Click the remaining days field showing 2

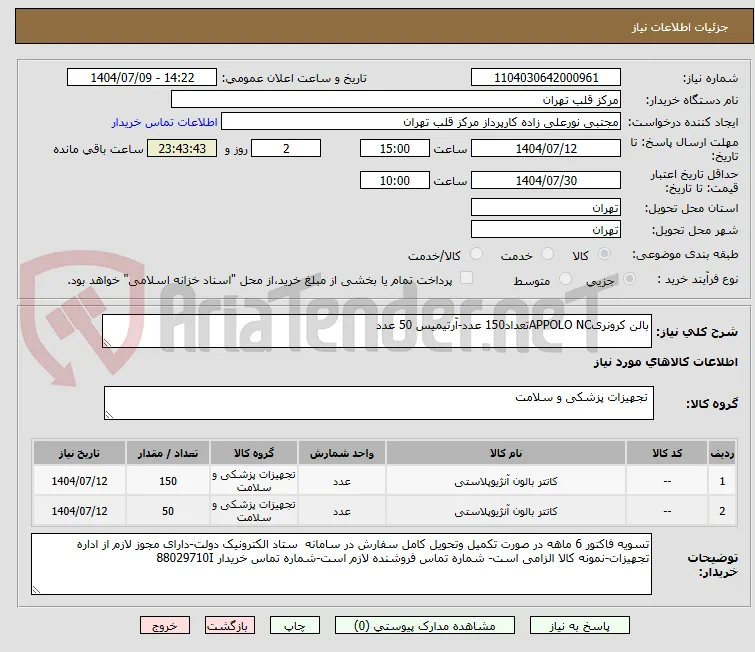286,148
